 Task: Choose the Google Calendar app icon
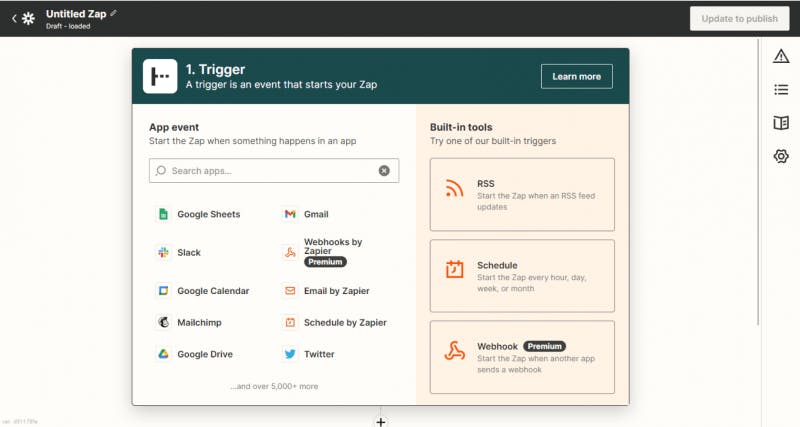[163, 291]
